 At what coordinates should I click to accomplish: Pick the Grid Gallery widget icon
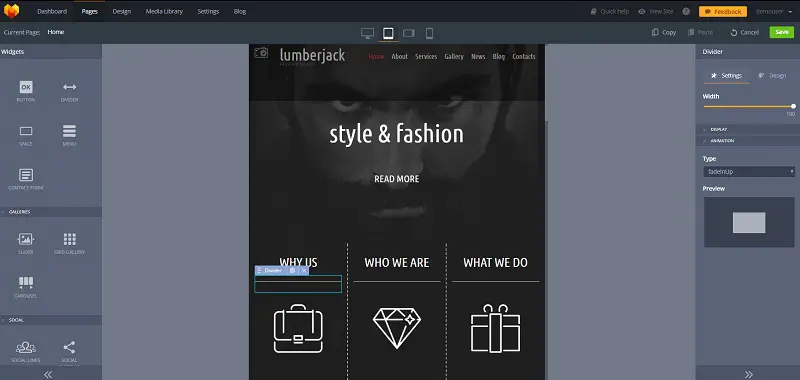point(69,239)
